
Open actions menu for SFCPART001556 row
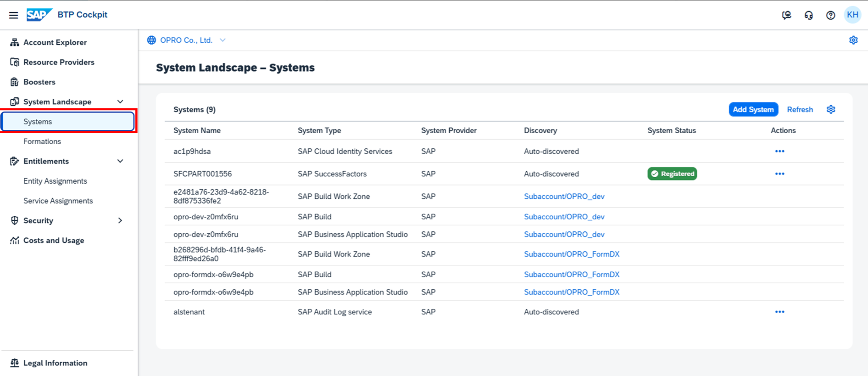pyautogui.click(x=779, y=174)
